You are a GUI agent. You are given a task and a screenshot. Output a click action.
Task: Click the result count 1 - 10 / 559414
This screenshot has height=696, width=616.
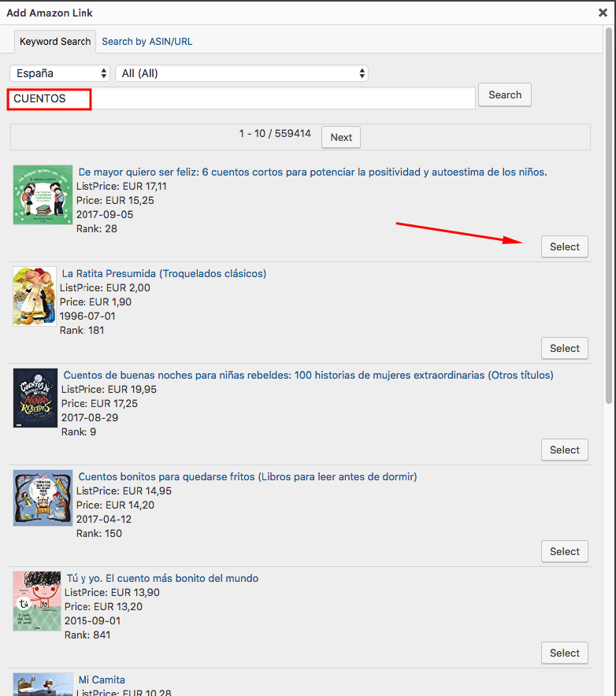[x=275, y=134]
